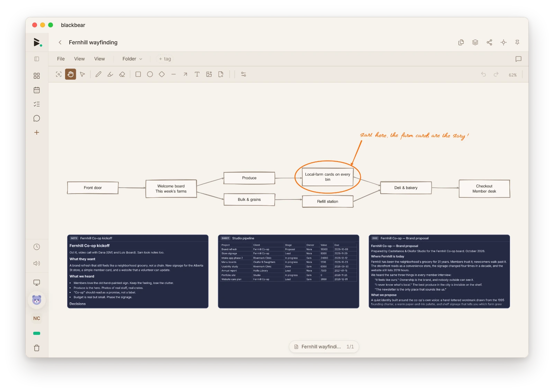Open the comments panel icon
Viewport: 554px width, 392px height.
coord(518,59)
